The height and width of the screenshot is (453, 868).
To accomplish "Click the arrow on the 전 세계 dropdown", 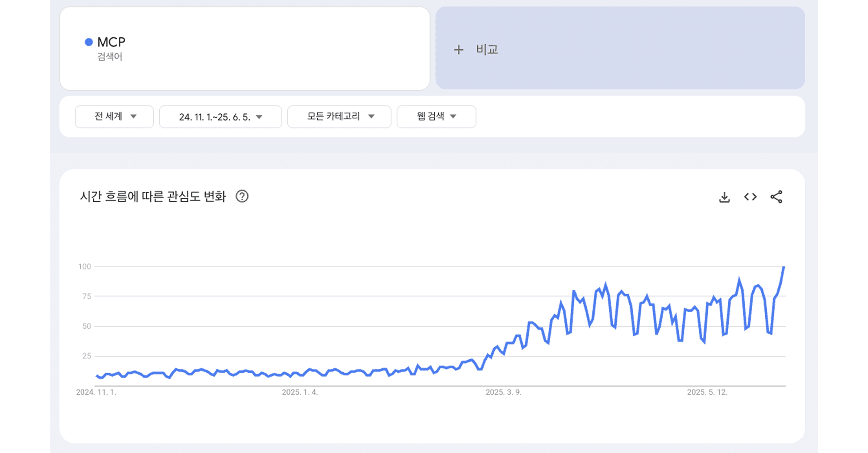I will (x=134, y=117).
